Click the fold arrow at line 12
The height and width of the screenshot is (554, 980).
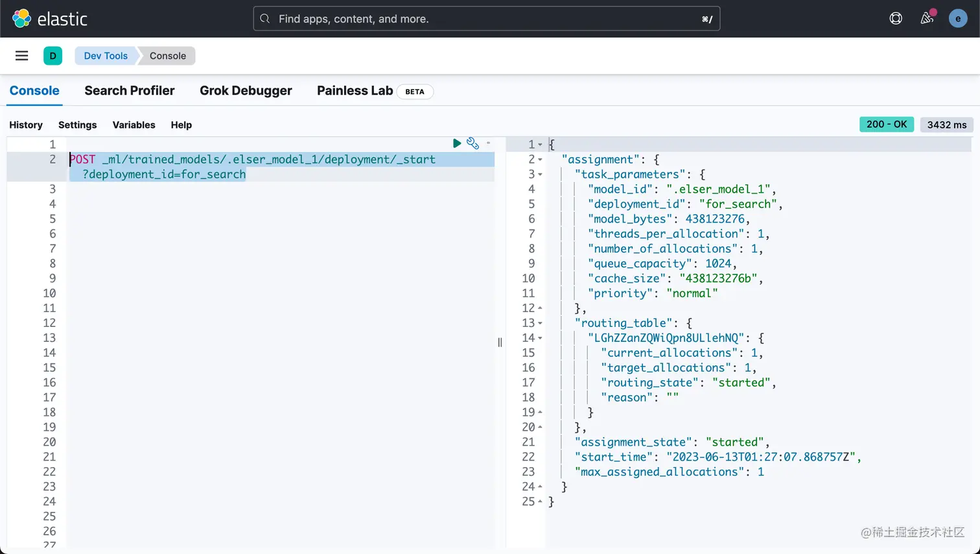click(541, 308)
